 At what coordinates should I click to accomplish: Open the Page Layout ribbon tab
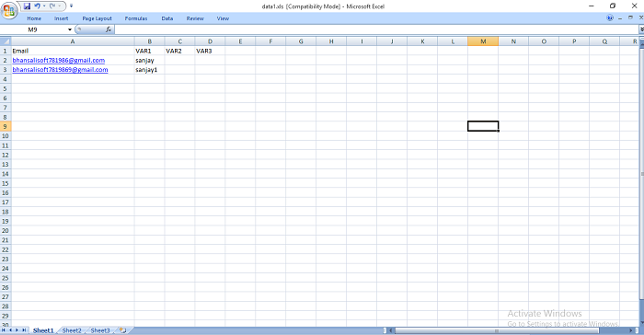[x=97, y=18]
